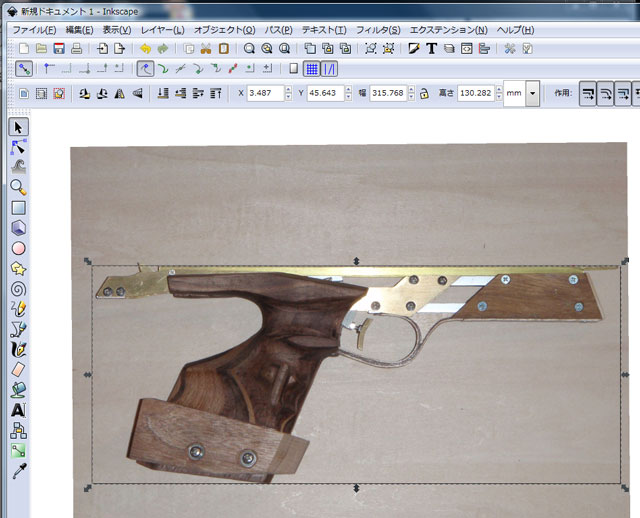Toggle snap to page border
Viewport: 640px width, 518px height.
[293, 69]
